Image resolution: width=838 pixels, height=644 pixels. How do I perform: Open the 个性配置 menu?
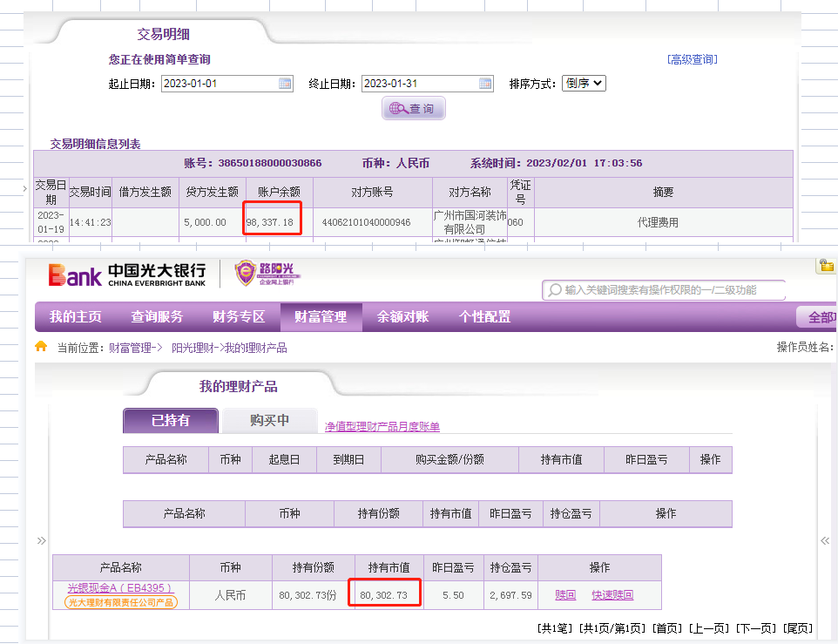[x=484, y=317]
